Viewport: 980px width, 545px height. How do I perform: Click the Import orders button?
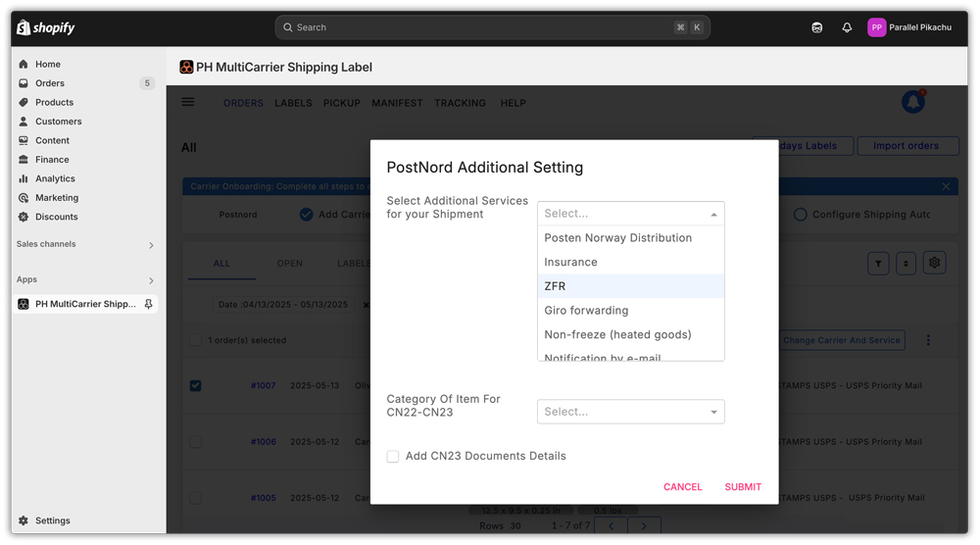click(x=907, y=146)
